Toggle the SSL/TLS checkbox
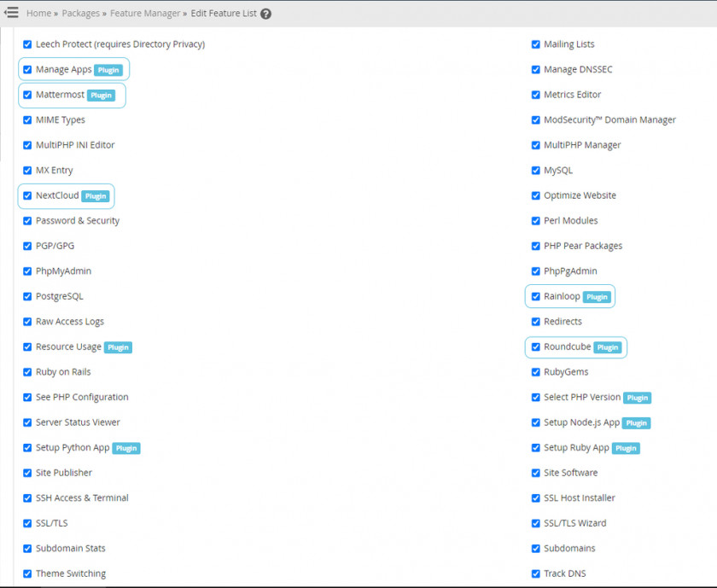Image resolution: width=717 pixels, height=588 pixels. pyautogui.click(x=27, y=523)
